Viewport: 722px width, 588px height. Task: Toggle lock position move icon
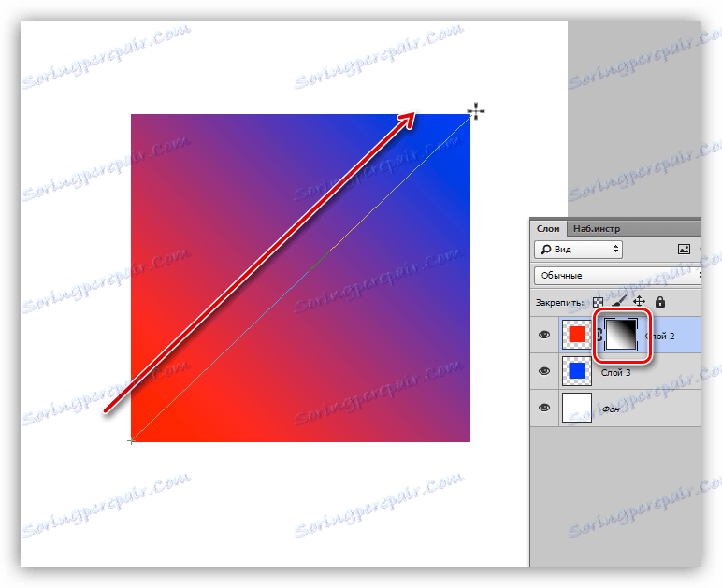639,302
